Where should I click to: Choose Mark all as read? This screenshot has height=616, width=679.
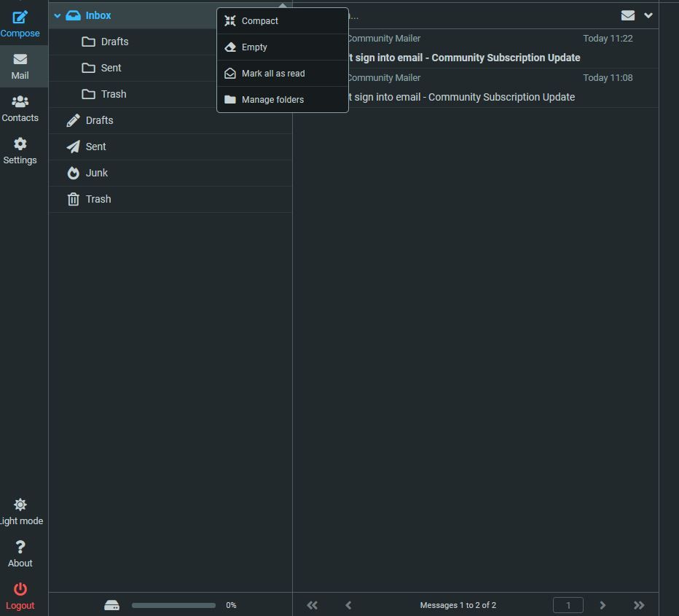click(x=272, y=74)
